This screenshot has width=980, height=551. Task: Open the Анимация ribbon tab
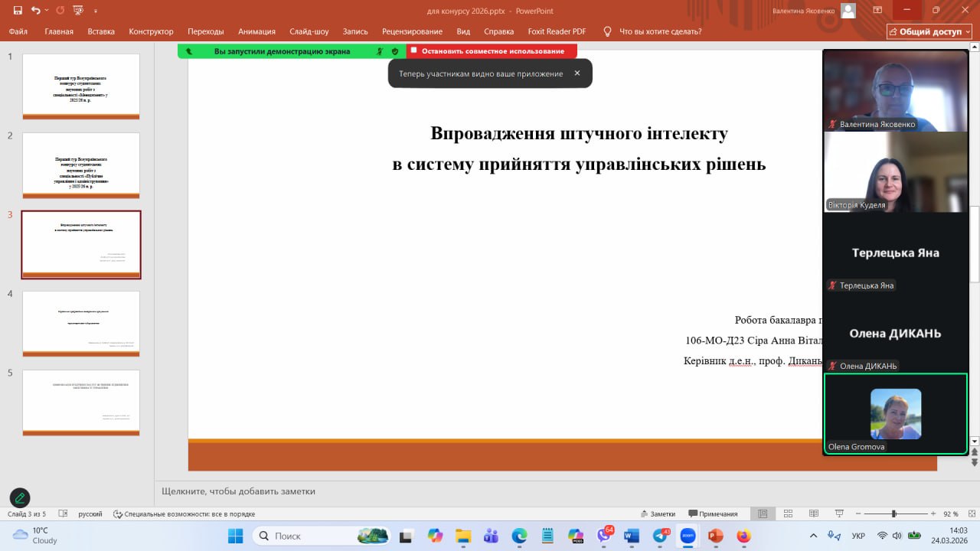coord(256,31)
